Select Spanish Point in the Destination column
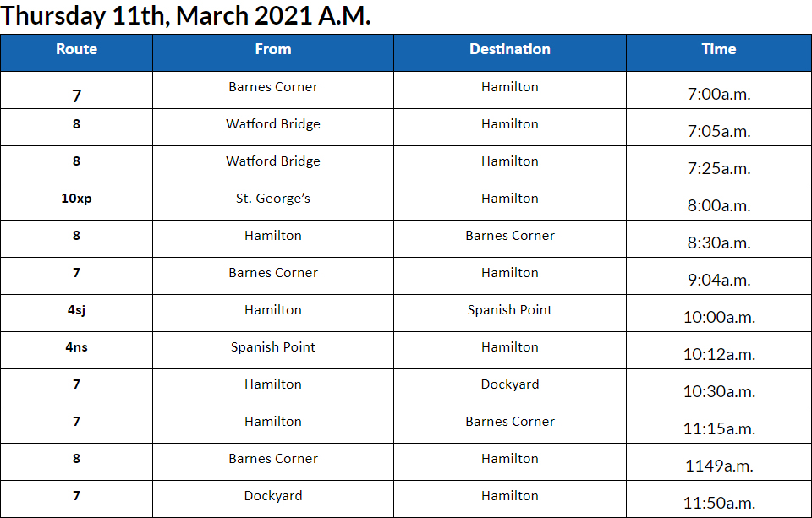The width and height of the screenshot is (812, 518). (509, 310)
